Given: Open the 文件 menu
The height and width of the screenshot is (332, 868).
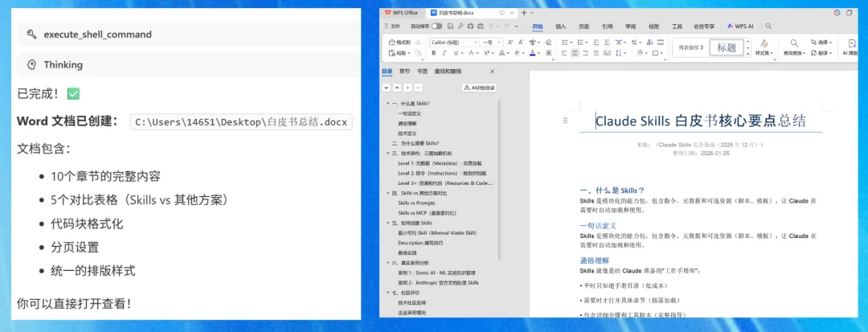Looking at the screenshot, I should [x=395, y=26].
